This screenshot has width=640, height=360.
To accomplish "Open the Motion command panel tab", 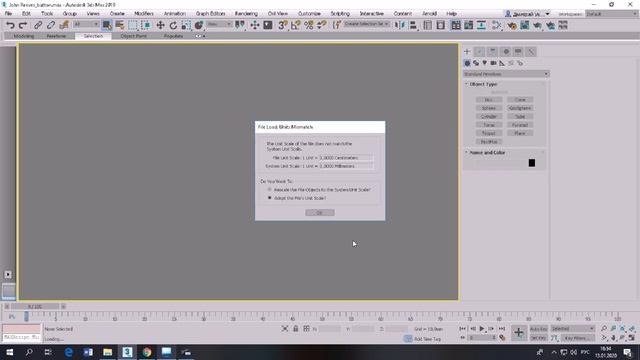I will pyautogui.click(x=506, y=51).
